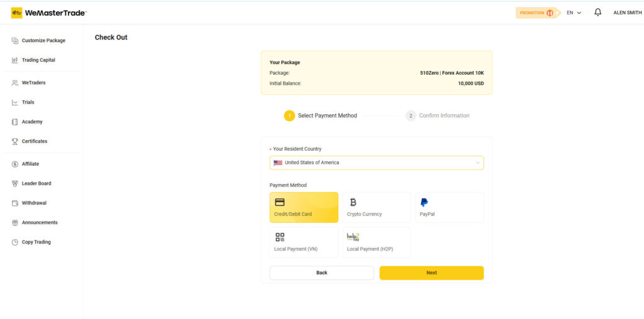Click the Back button

pos(321,273)
